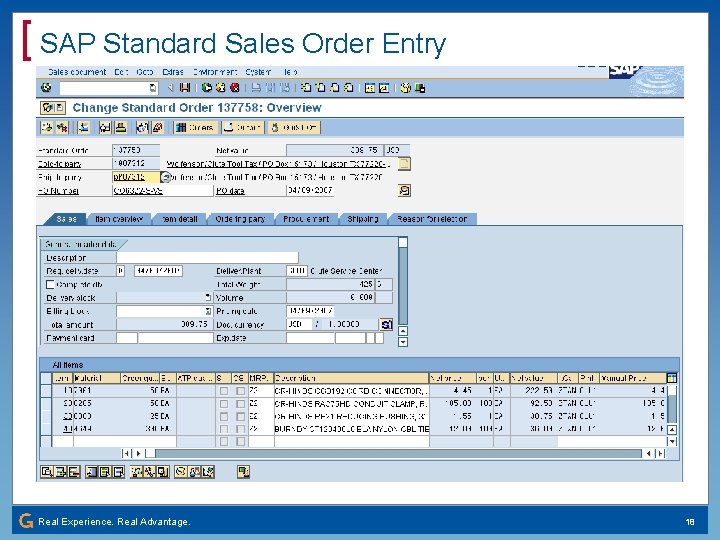Click the icon at right of PO date row
Viewport: 720px width, 540px height.
(x=404, y=190)
